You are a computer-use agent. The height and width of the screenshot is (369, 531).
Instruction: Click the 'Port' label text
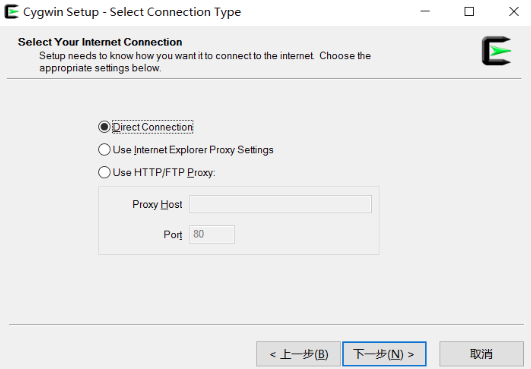(x=173, y=235)
